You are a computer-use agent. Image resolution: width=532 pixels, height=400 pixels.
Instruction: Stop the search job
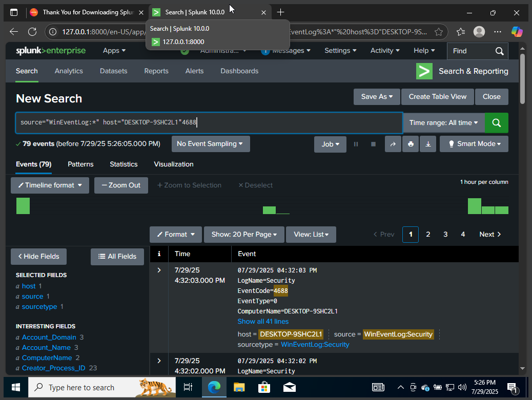(x=373, y=144)
